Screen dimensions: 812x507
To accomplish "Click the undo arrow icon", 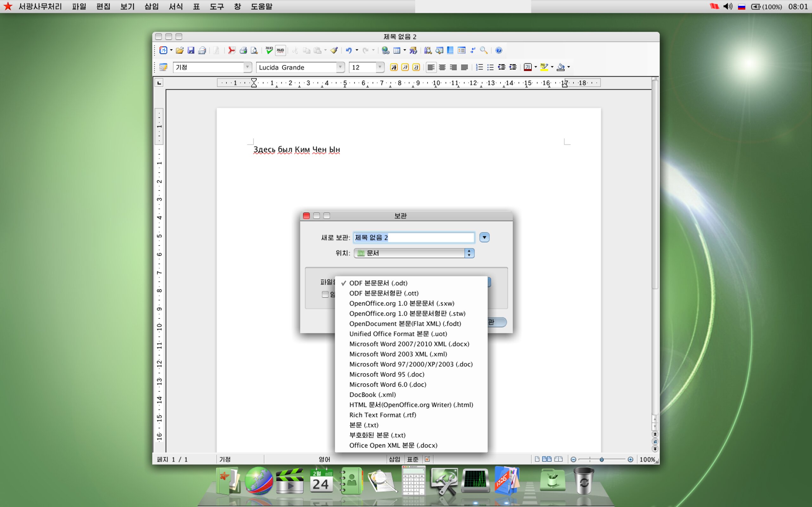I will [349, 50].
